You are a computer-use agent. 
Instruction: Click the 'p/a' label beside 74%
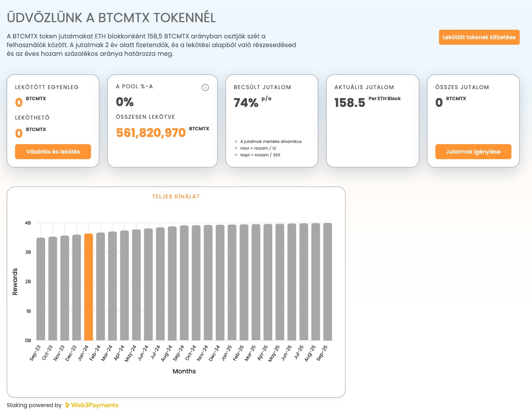pyautogui.click(x=266, y=99)
